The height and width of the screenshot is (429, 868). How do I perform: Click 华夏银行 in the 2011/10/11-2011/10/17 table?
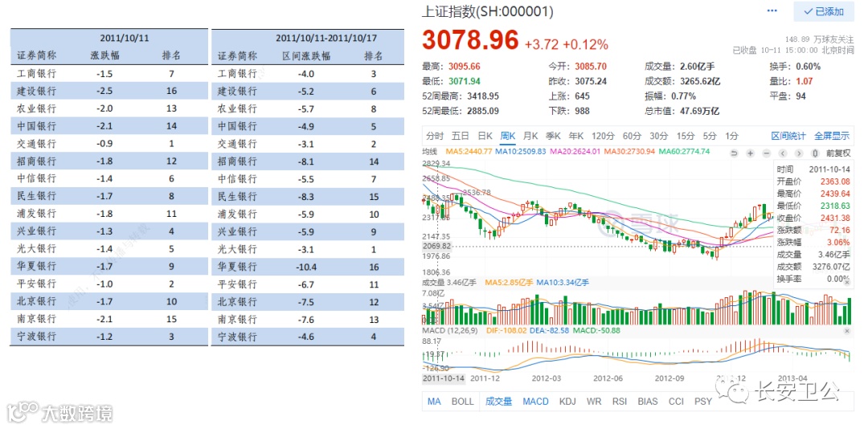[237, 267]
